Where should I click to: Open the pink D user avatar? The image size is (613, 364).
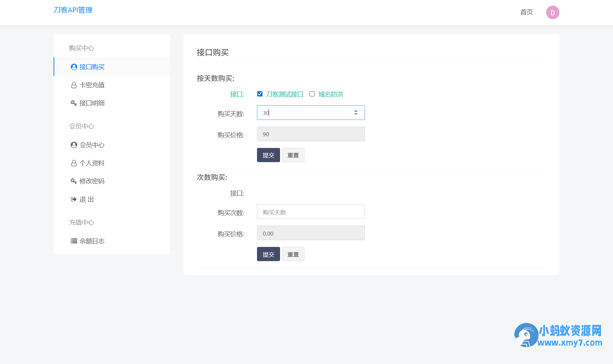553,12
